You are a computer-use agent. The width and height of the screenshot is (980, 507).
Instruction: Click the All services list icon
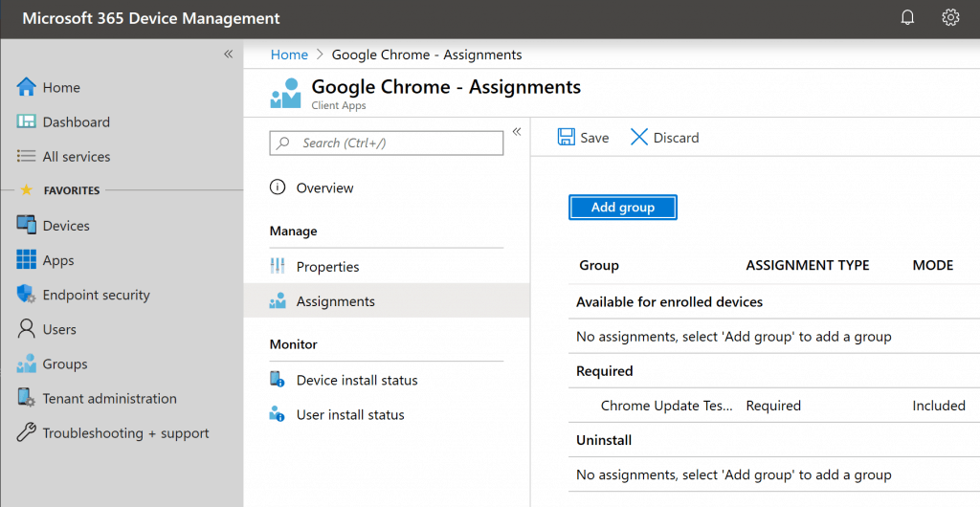[x=26, y=156]
